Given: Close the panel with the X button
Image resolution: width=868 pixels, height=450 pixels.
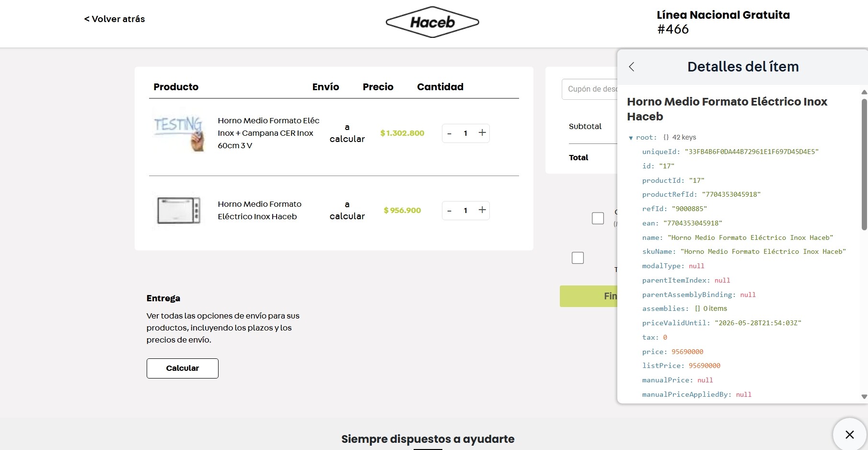Looking at the screenshot, I should pyautogui.click(x=850, y=435).
